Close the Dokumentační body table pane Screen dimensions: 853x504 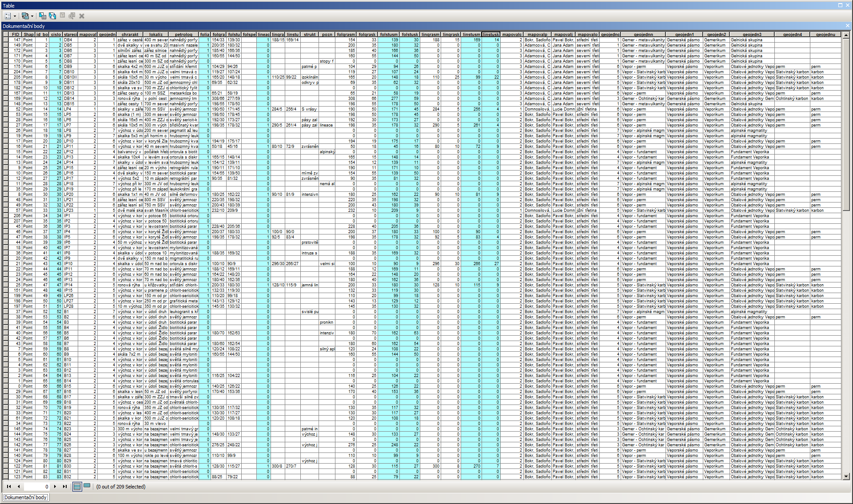[847, 26]
